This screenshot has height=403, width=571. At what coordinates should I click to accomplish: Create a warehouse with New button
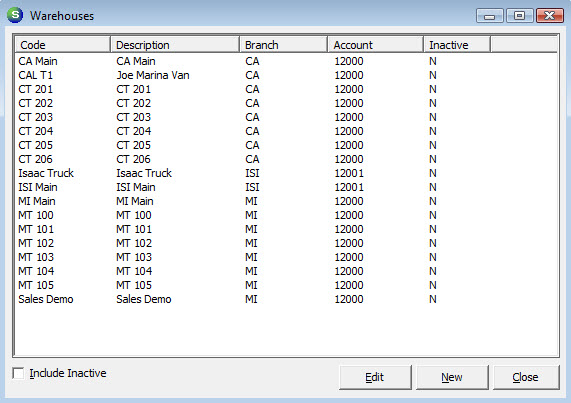pos(452,378)
